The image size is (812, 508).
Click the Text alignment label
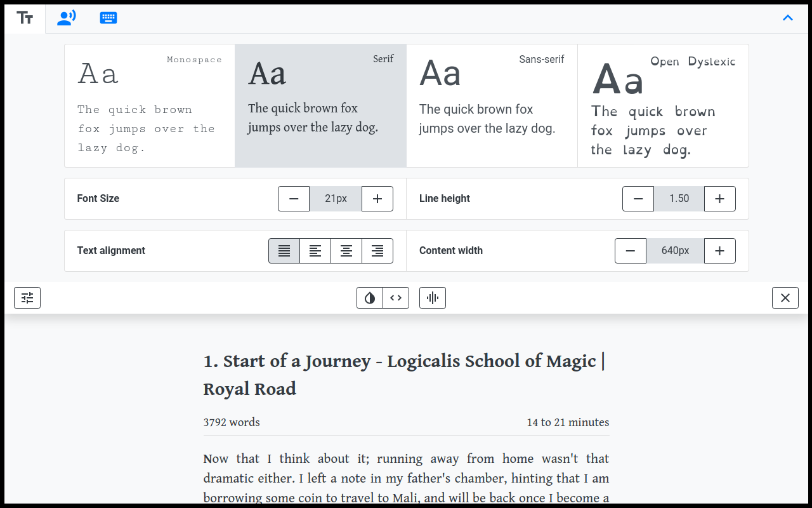tap(111, 251)
